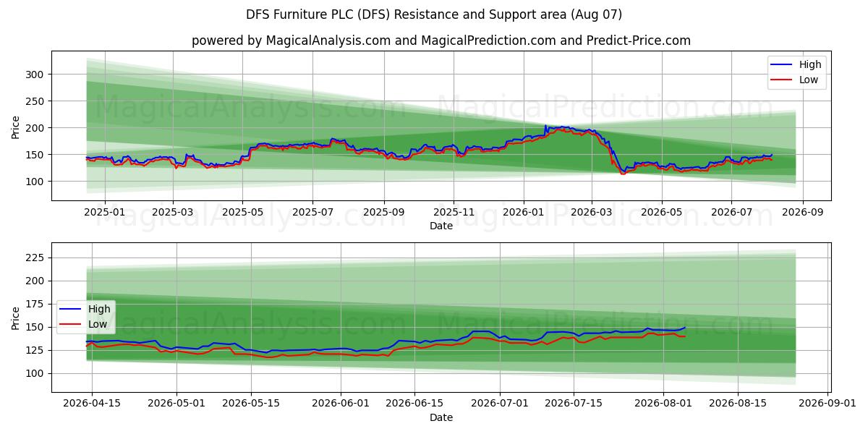Image resolution: width=868 pixels, height=434 pixels.
Task: Click the '2026-07' tick label in top chart
Action: (x=731, y=212)
